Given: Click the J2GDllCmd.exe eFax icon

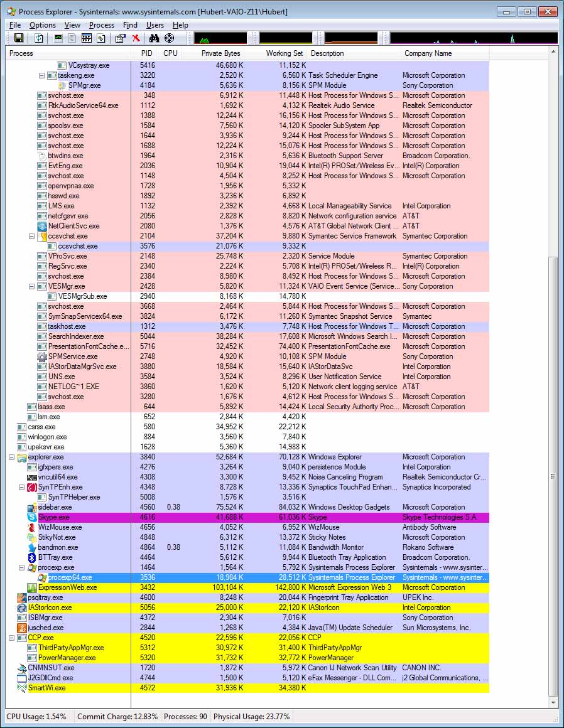Looking at the screenshot, I should click(x=22, y=678).
